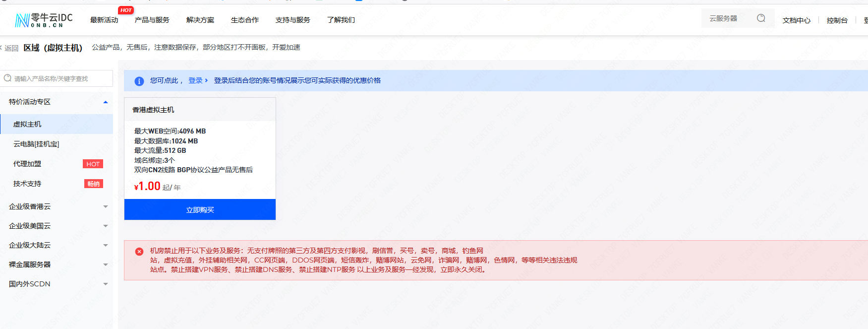The image size is (868, 329).
Task: Expand the 国内外SCDN category
Action: click(105, 284)
